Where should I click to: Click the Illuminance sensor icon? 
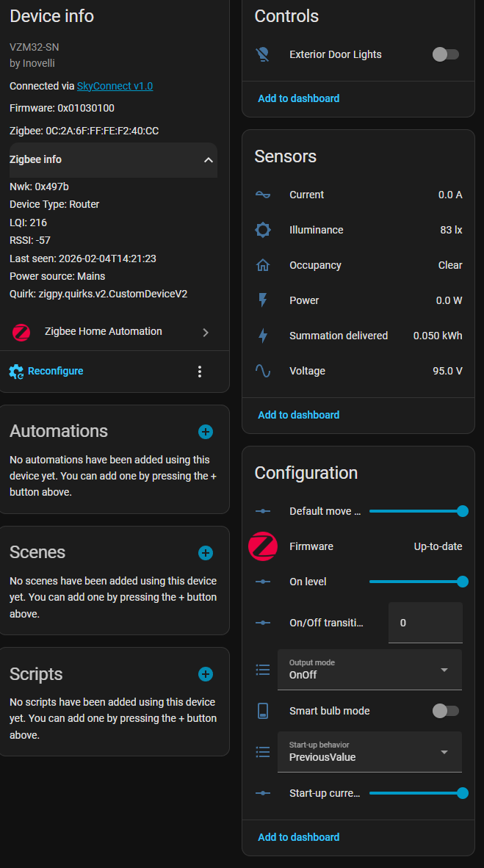click(x=263, y=230)
